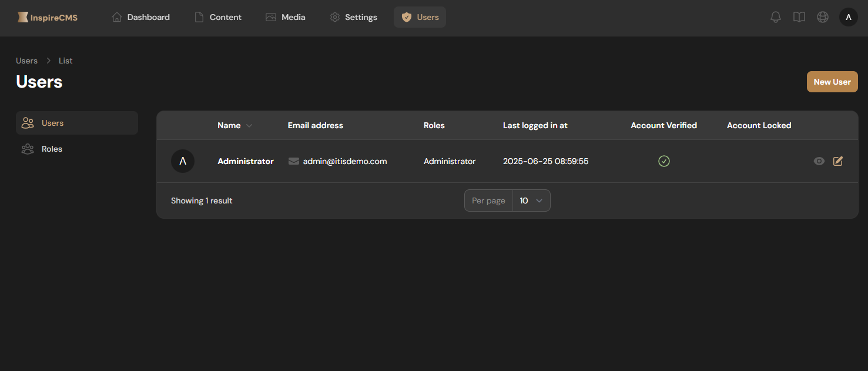This screenshot has height=371, width=868.
Task: Click Showing 1 result text
Action: (202, 200)
